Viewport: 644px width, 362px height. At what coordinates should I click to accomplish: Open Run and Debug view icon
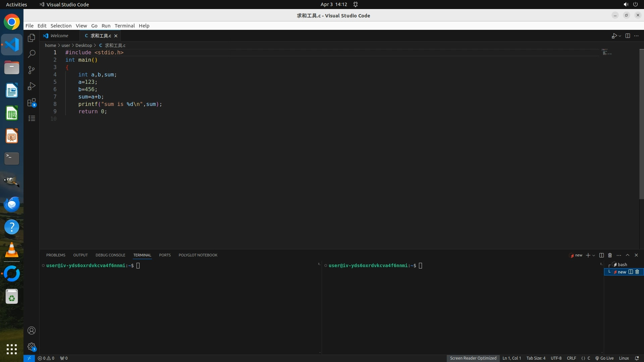pyautogui.click(x=32, y=86)
